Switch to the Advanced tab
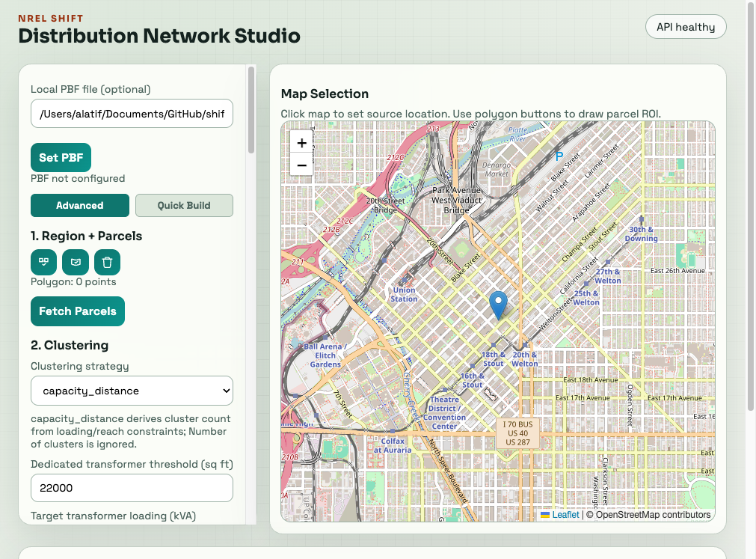 [x=80, y=206]
